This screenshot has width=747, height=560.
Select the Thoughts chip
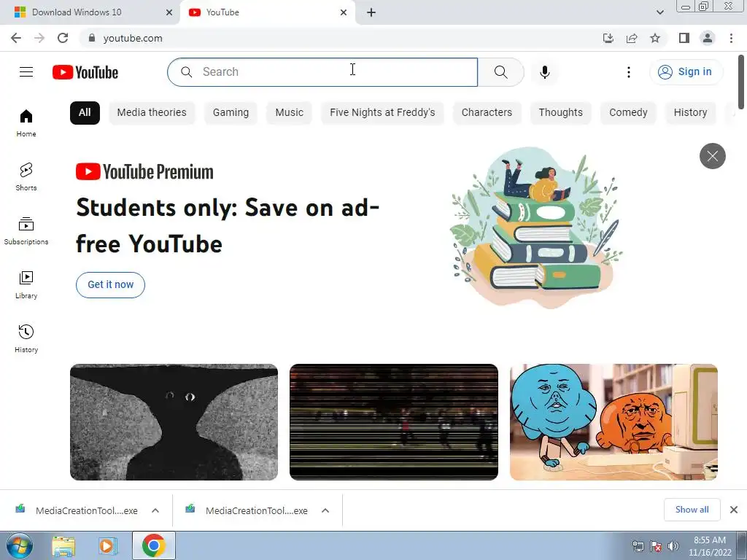pos(561,112)
